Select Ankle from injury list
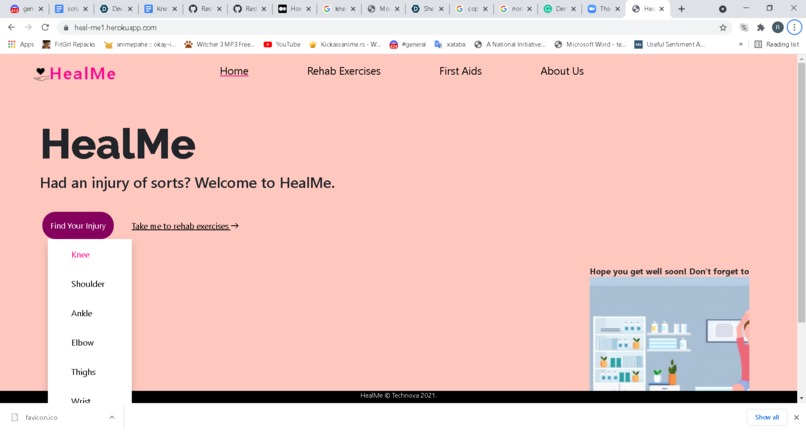 pos(82,313)
